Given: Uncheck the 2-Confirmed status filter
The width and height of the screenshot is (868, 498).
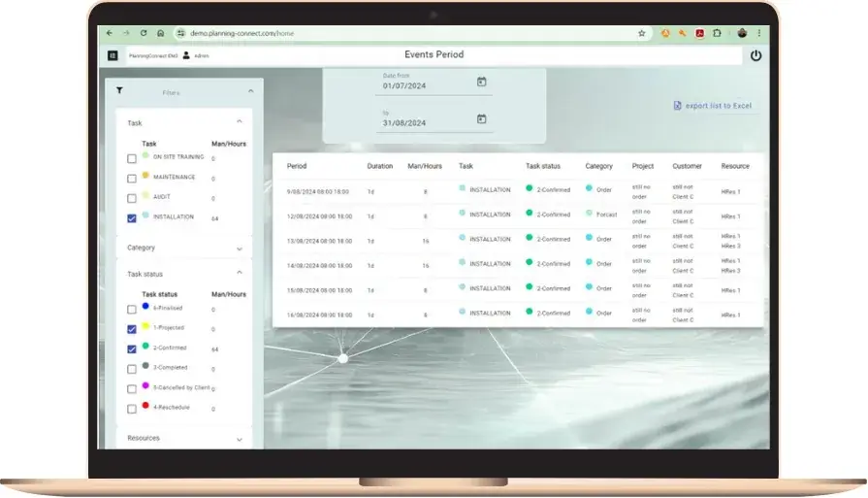Looking at the screenshot, I should point(132,349).
